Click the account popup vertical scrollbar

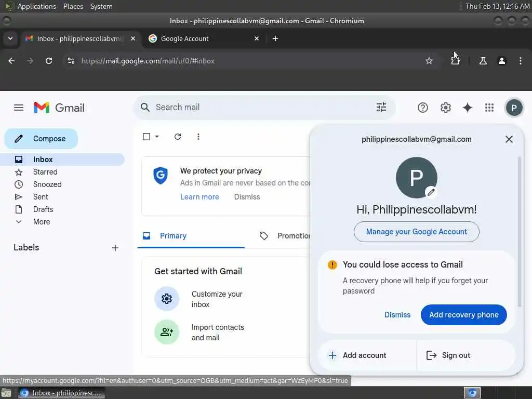point(519,232)
